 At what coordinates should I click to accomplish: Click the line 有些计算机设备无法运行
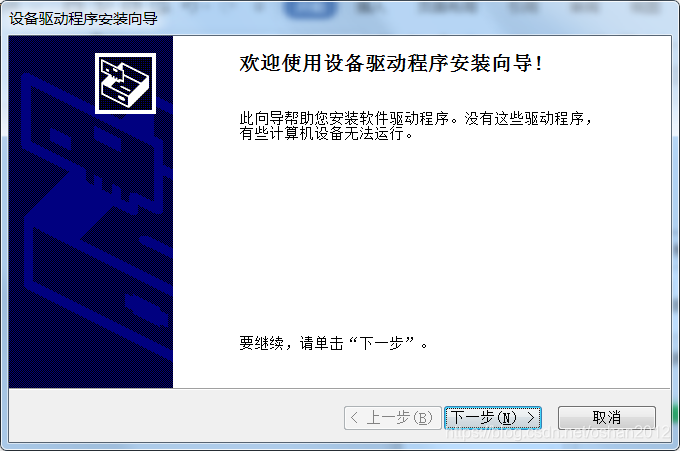(326, 134)
